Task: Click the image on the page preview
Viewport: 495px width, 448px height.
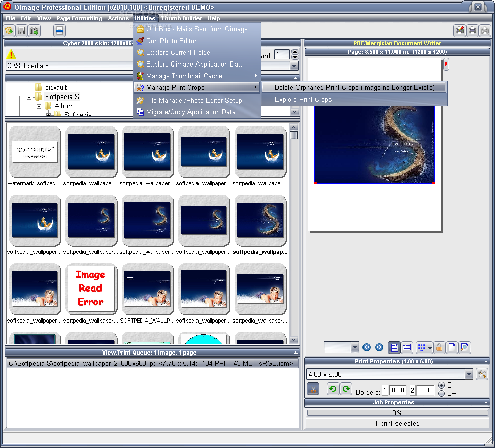Action: 374,144
